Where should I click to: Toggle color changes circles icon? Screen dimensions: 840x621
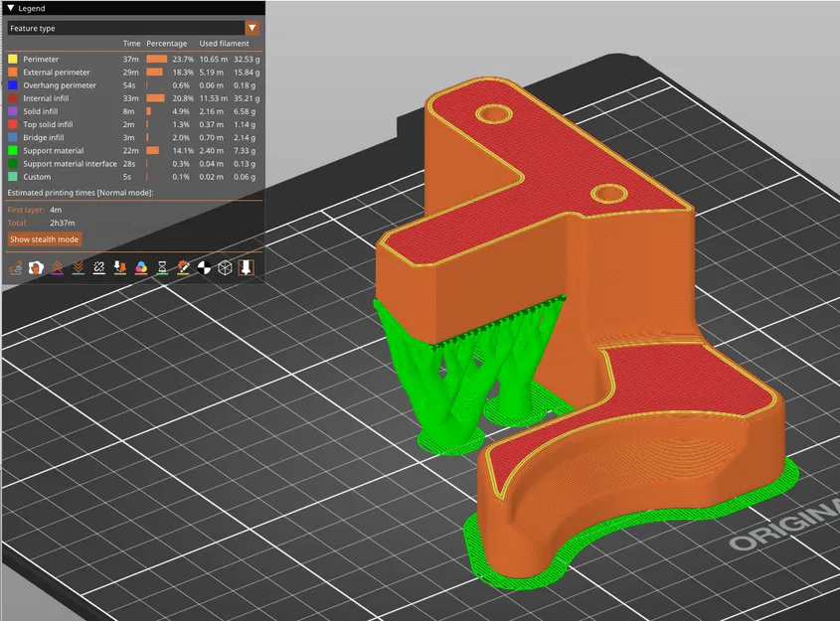(141, 267)
